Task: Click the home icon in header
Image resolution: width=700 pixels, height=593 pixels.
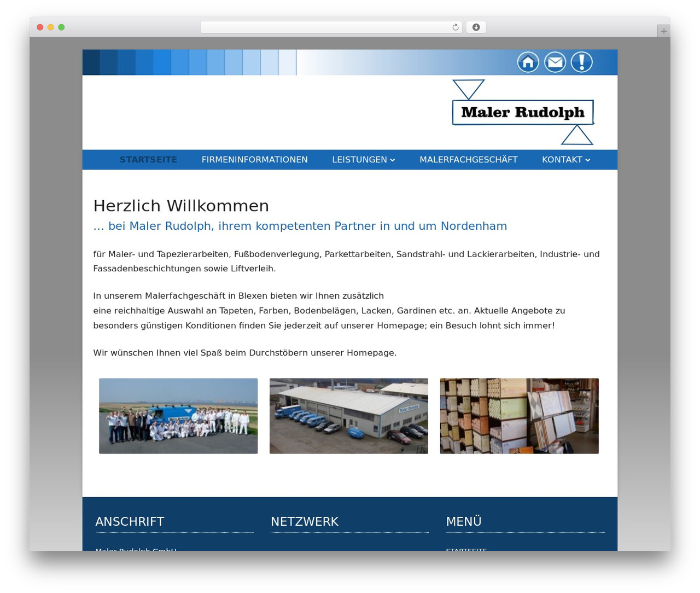Action: coord(528,62)
